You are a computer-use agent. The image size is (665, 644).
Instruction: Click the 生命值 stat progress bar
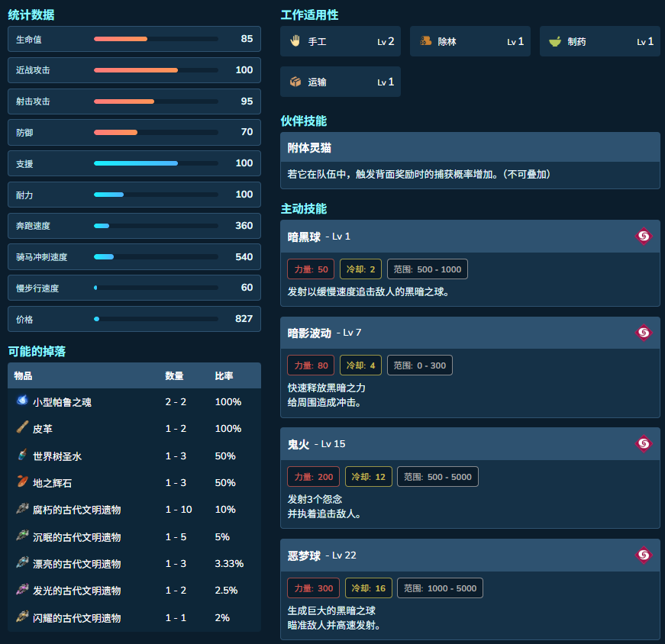pyautogui.click(x=156, y=39)
